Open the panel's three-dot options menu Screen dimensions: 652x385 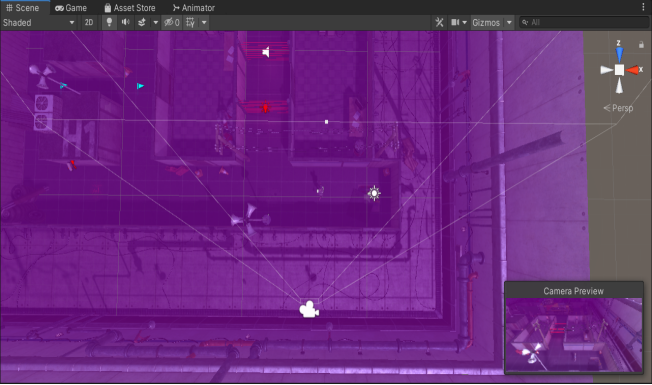(x=644, y=7)
